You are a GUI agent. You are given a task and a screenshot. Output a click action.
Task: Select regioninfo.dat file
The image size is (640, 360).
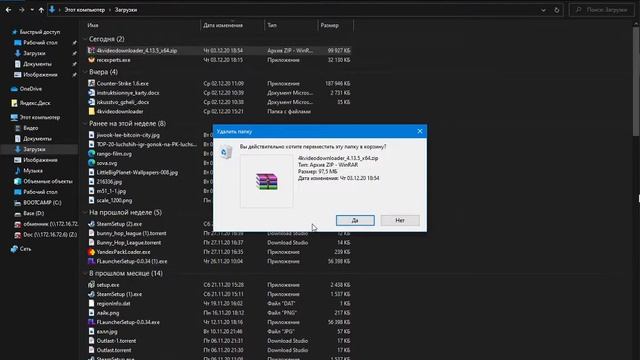point(113,303)
